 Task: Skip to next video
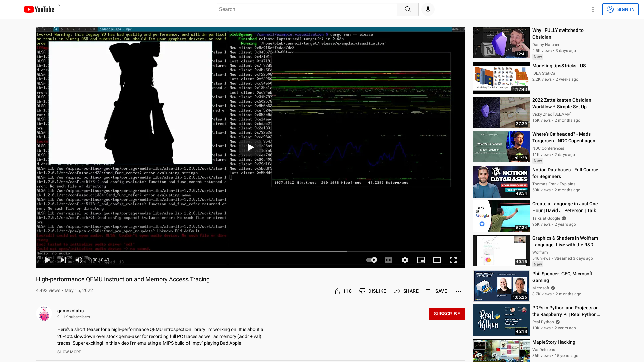click(63, 260)
